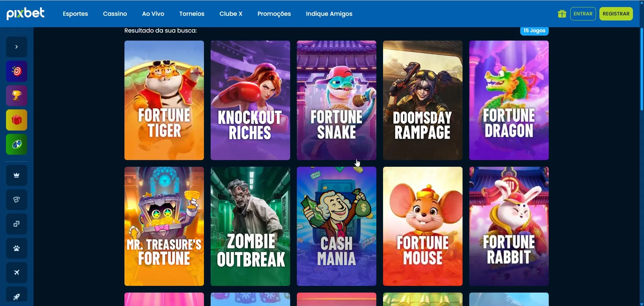This screenshot has height=306, width=644.
Task: Select the playing cards category icon
Action: 16,200
